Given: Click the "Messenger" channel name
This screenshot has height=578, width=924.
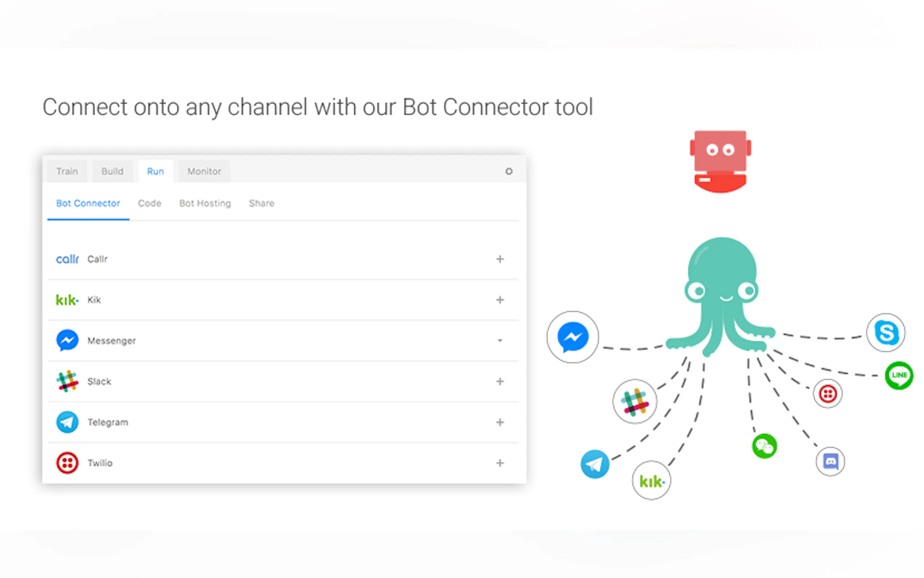Looking at the screenshot, I should coord(112,341).
